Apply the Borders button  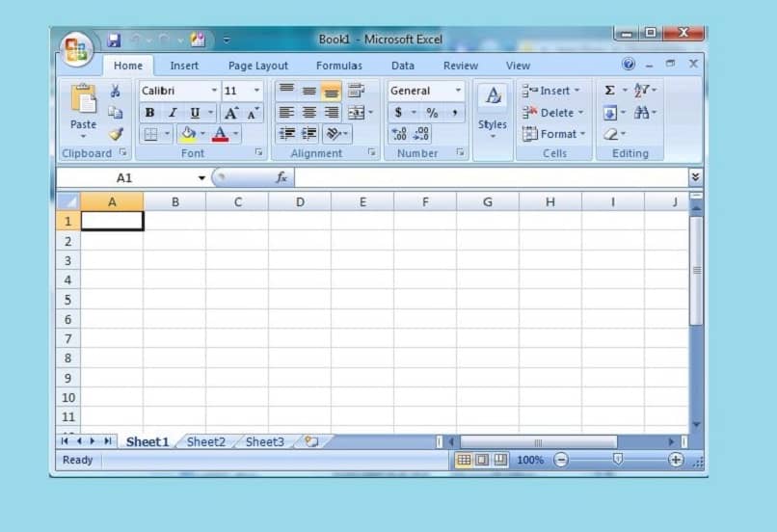[150, 134]
